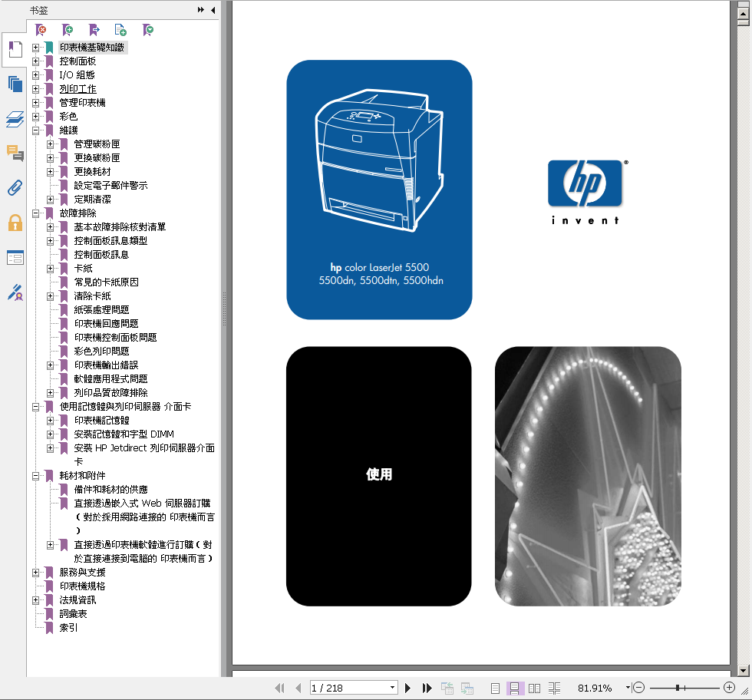Expand the 服務與支援 bookmark
Viewport: 752px width, 700px height.
click(35, 573)
